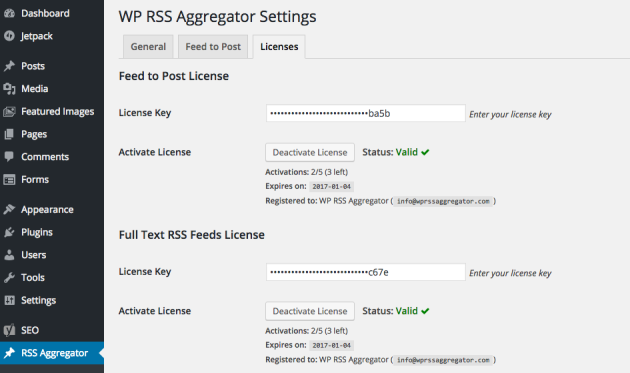This screenshot has width=630, height=373.
Task: Click Full Text RSS expiry date 2017-01-04
Action: [x=331, y=345]
